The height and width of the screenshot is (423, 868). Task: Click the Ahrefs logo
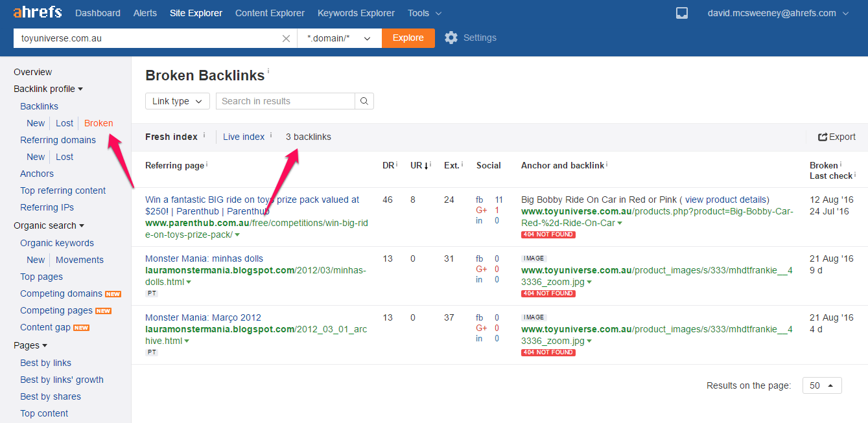[38, 13]
